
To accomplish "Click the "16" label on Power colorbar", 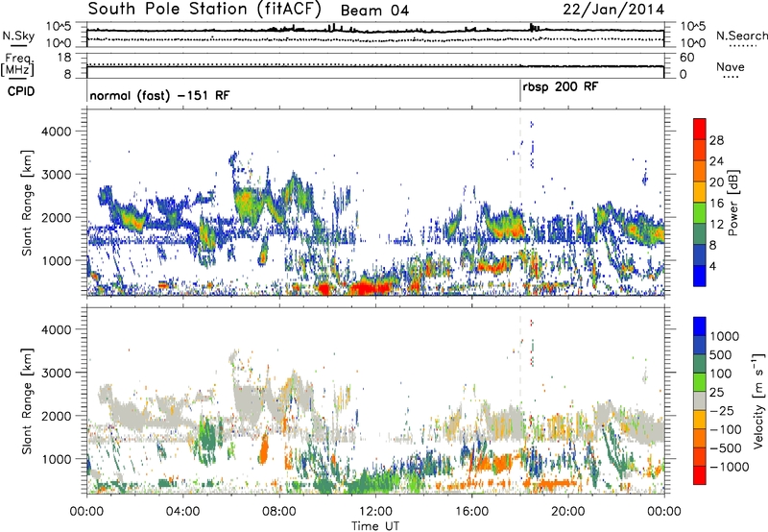I will pyautogui.click(x=716, y=203).
